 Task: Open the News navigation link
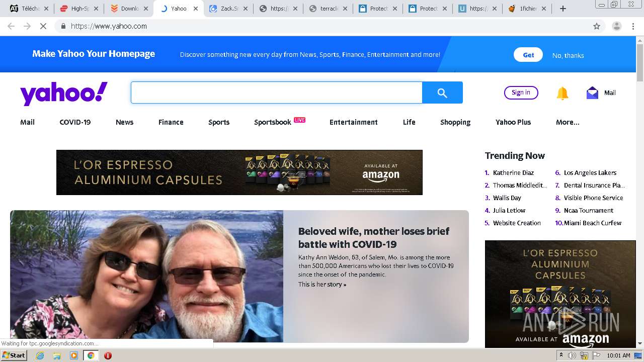(x=124, y=122)
